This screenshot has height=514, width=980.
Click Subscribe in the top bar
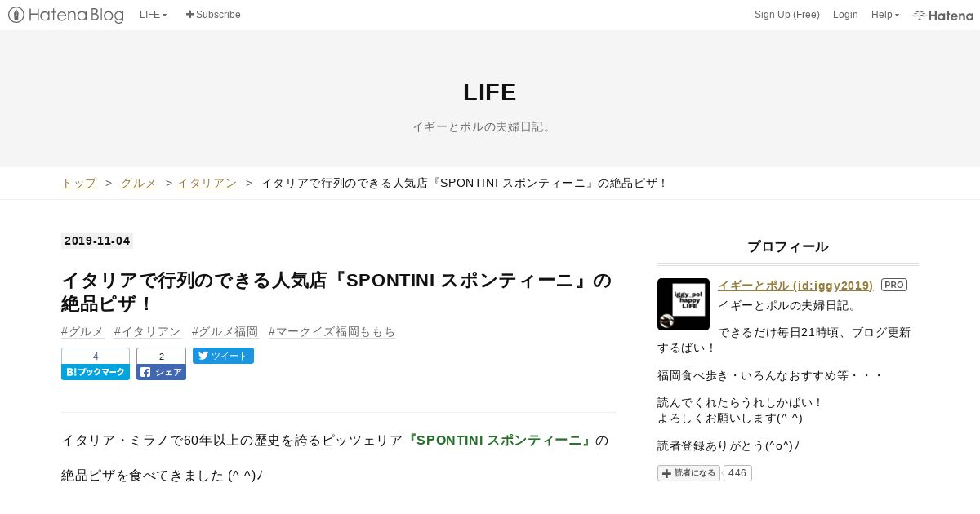pos(213,15)
